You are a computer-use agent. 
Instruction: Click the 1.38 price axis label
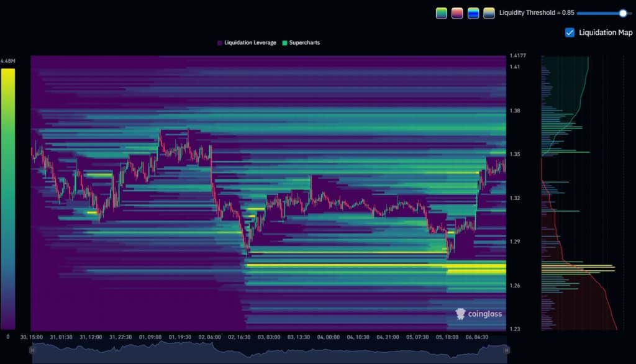tap(515, 111)
